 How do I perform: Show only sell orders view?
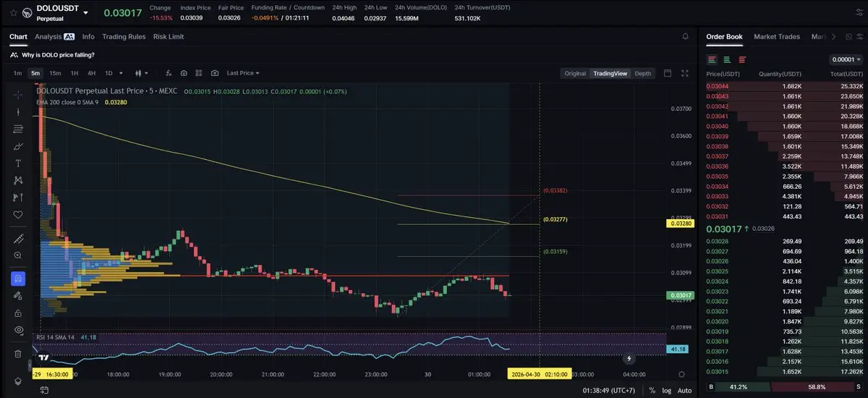pos(742,59)
